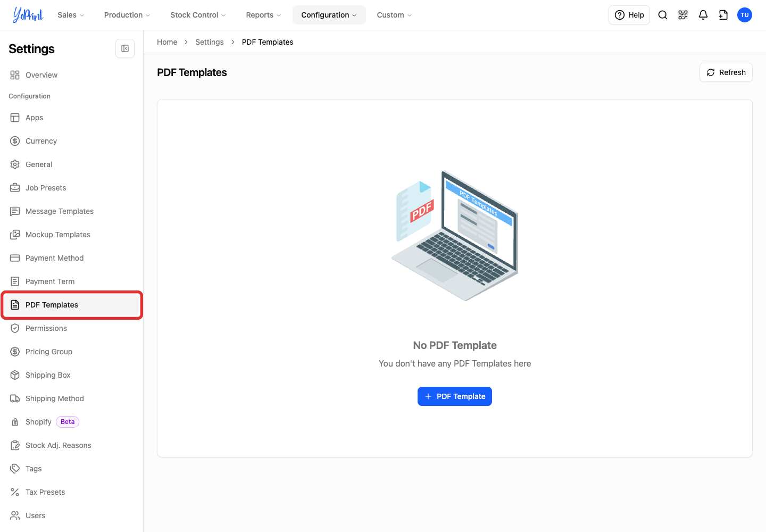Click the Mockup Templates image icon
The width and height of the screenshot is (766, 532).
click(15, 235)
